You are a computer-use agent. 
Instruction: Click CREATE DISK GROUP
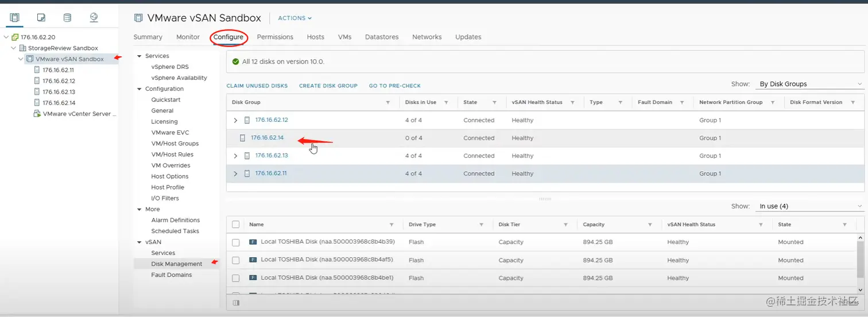[x=328, y=86]
